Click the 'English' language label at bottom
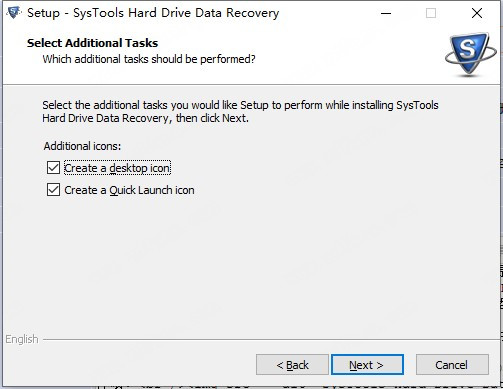Image resolution: width=503 pixels, height=389 pixels. tap(22, 339)
